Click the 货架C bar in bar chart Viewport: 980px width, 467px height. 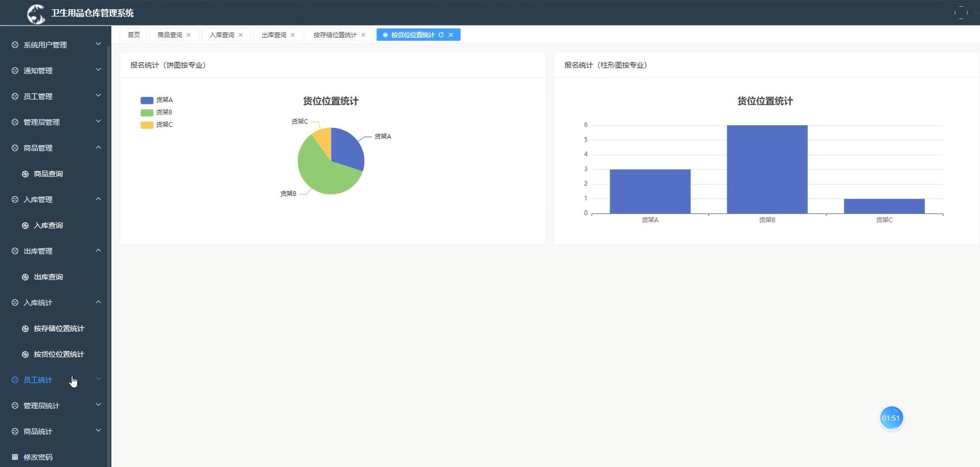coord(884,206)
